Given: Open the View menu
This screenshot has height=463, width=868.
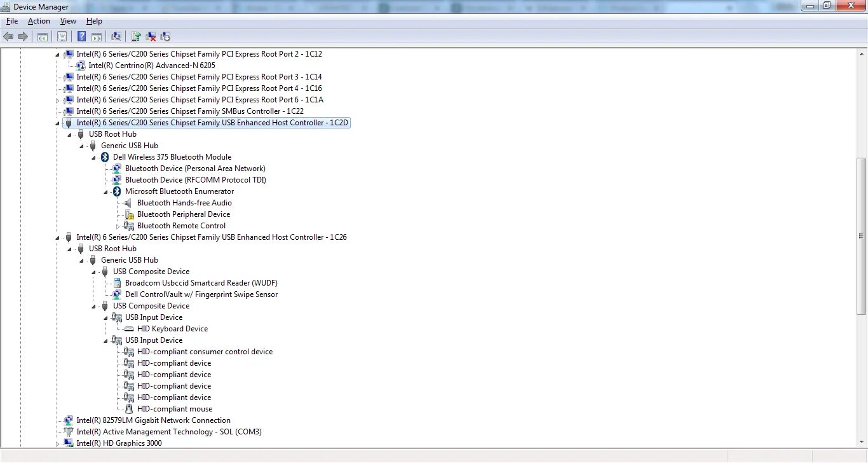Looking at the screenshot, I should [68, 21].
